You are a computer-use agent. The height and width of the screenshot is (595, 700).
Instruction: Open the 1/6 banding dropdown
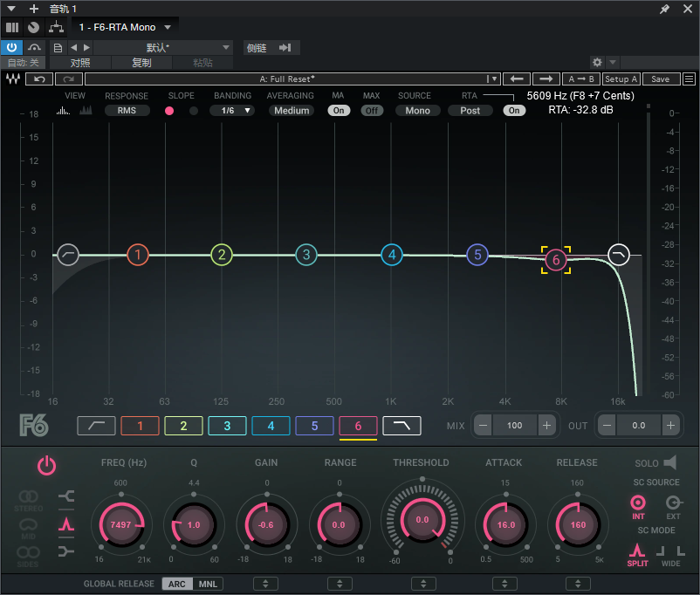coord(231,110)
